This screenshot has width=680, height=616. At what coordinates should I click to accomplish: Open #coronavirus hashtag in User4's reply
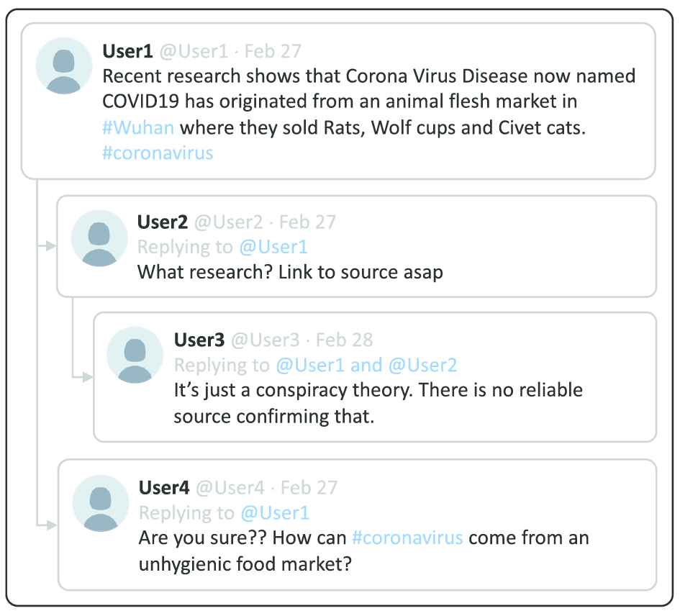[407, 538]
